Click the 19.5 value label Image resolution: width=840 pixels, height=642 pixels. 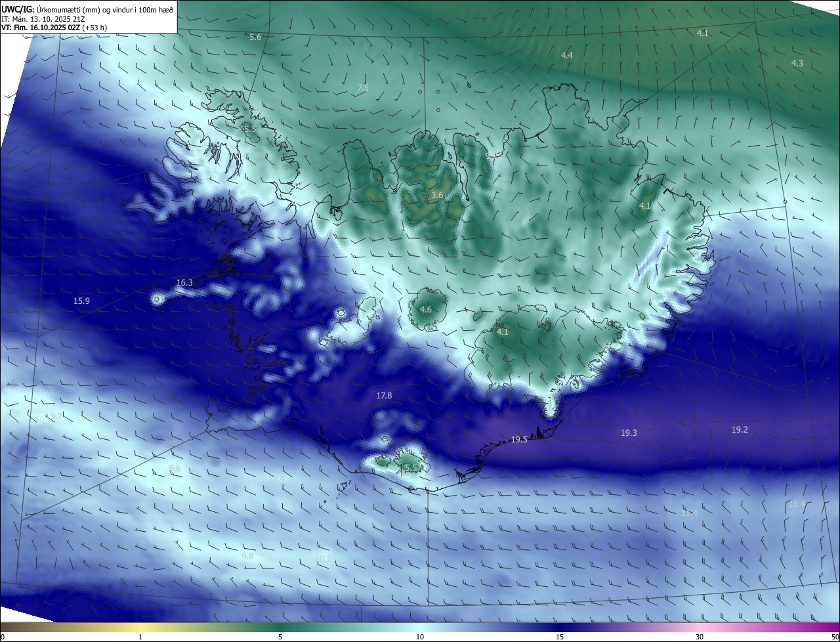tap(519, 440)
